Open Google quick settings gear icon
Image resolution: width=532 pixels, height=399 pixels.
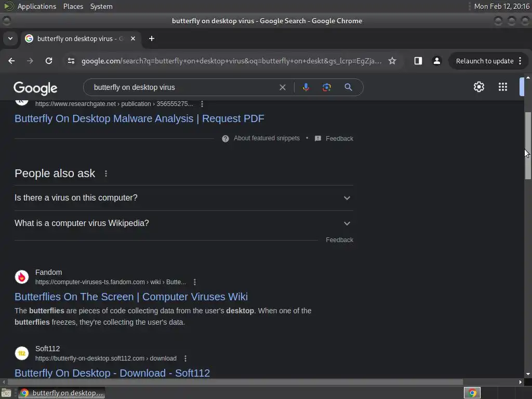(478, 87)
